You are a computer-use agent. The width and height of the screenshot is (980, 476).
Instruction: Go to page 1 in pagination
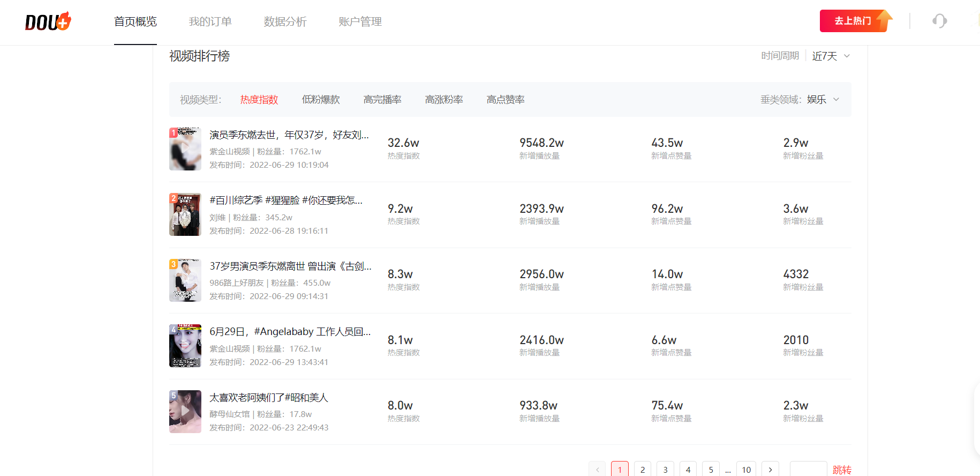(x=620, y=469)
